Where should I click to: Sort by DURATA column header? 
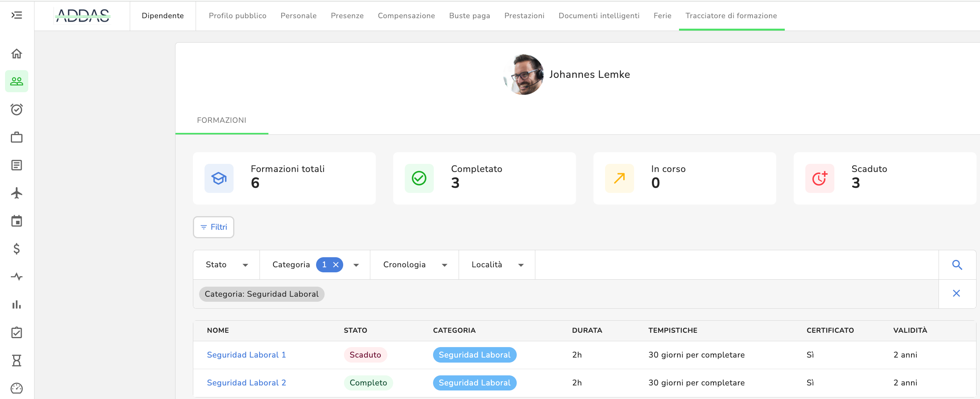click(587, 330)
